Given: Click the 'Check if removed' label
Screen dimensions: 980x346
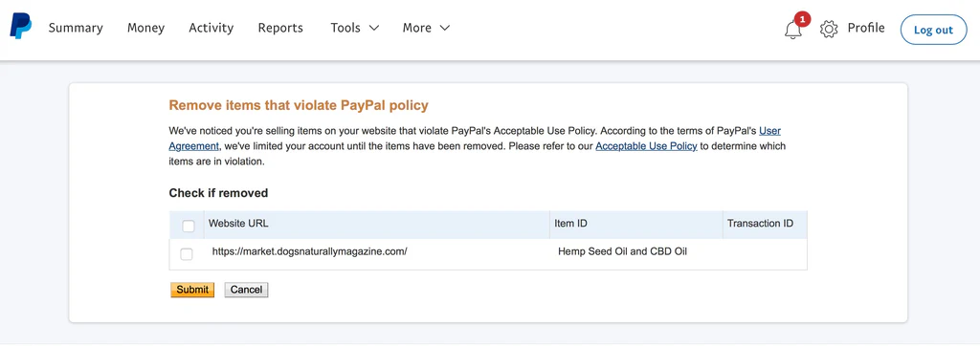Looking at the screenshot, I should [218, 193].
